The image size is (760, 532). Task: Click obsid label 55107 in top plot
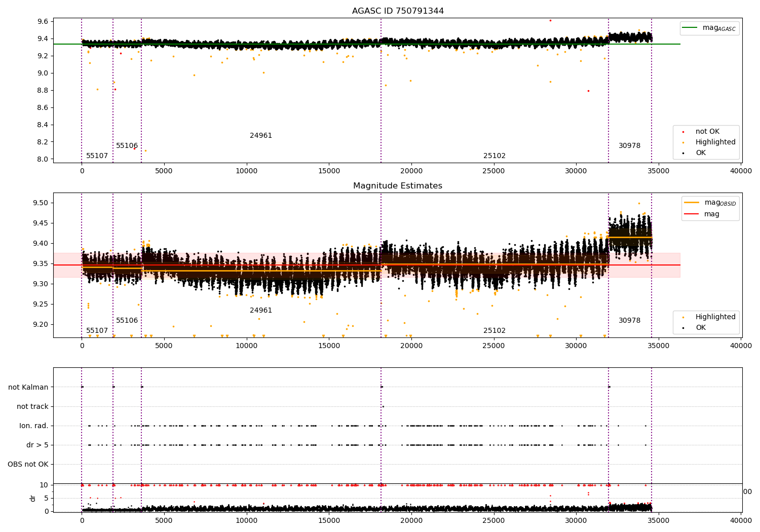(97, 156)
